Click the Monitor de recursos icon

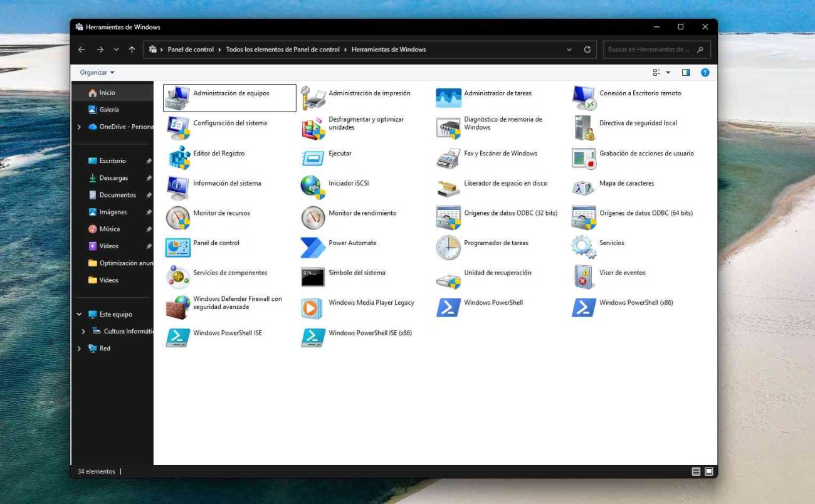178,218
